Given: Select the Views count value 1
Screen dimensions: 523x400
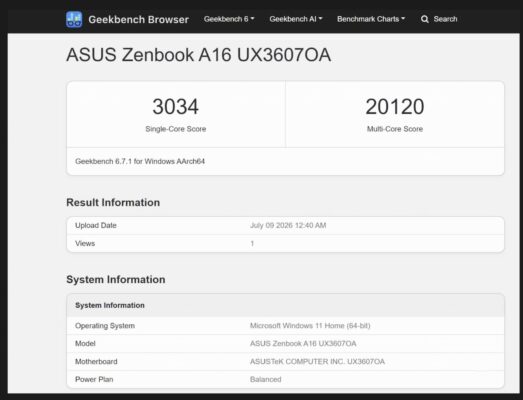Looking at the screenshot, I should point(252,243).
